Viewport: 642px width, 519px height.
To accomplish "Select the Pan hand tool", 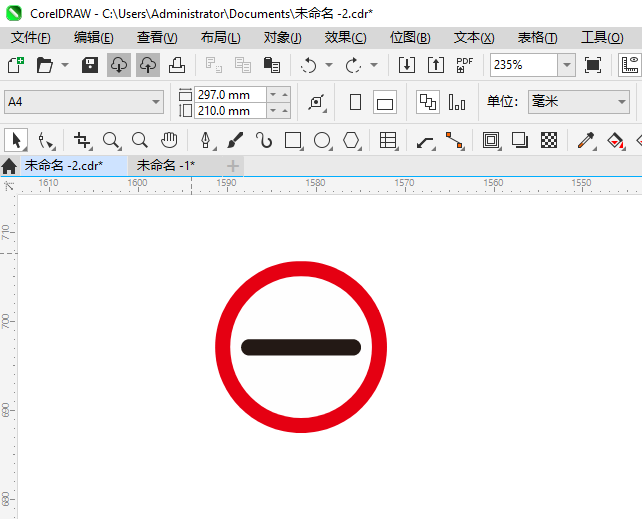I will click(x=169, y=140).
